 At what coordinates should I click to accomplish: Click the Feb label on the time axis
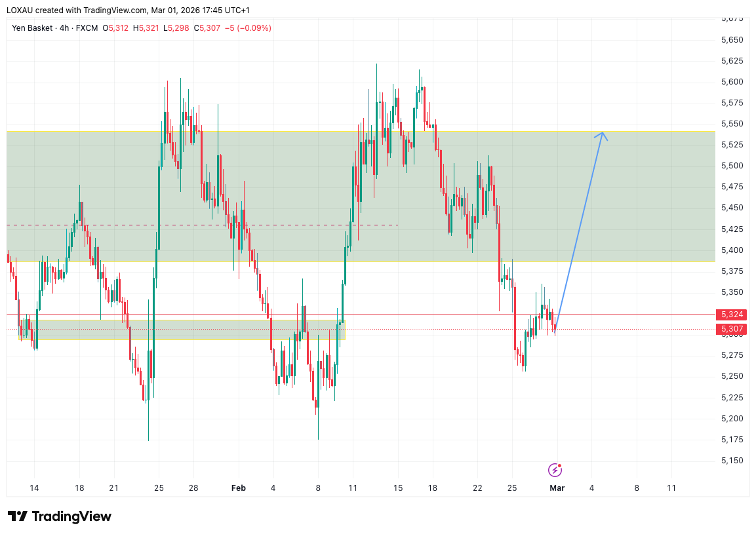click(239, 488)
